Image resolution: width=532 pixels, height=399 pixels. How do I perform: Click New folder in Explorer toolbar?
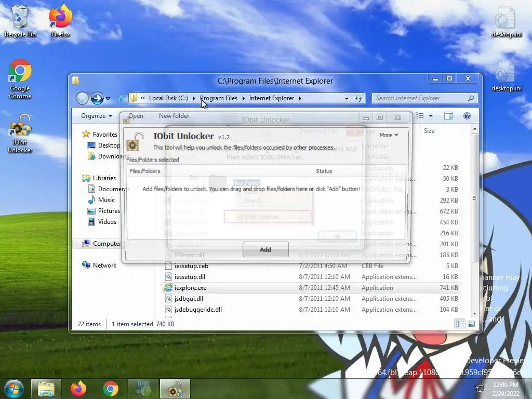point(174,116)
